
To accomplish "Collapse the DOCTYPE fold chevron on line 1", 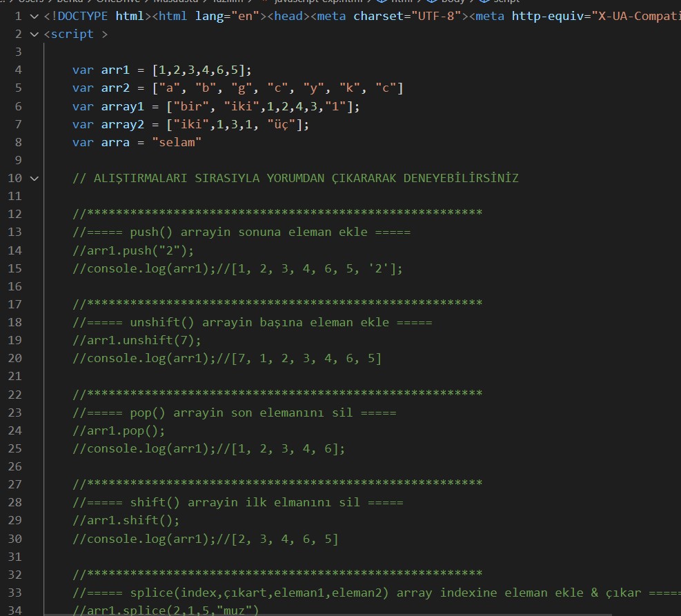I will 34,16.
